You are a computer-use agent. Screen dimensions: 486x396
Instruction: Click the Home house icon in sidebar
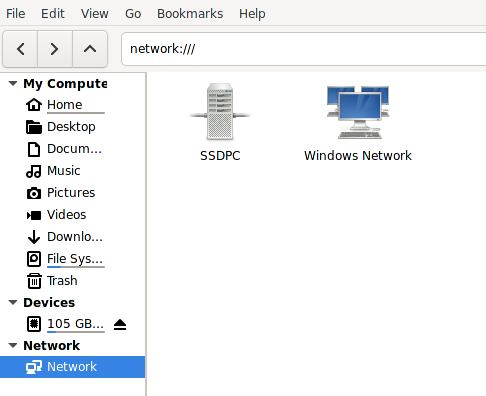pos(34,105)
